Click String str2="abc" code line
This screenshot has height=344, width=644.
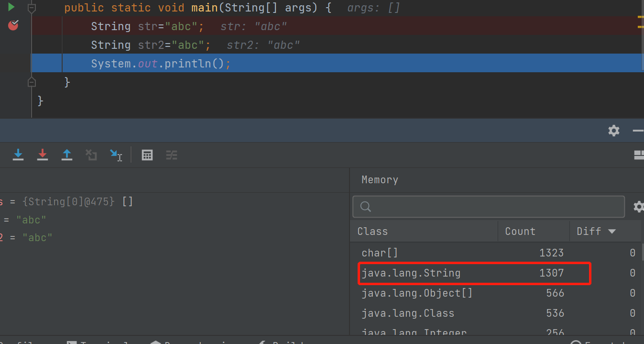151,45
